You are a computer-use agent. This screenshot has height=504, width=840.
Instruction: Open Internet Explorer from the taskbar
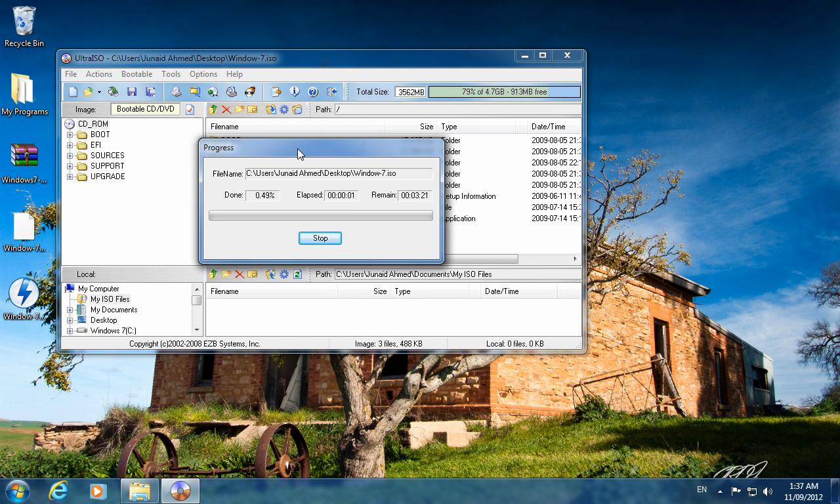click(58, 490)
